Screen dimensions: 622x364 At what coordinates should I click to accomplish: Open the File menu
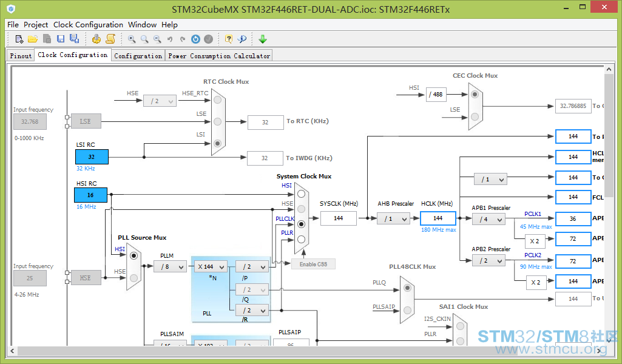(x=13, y=25)
